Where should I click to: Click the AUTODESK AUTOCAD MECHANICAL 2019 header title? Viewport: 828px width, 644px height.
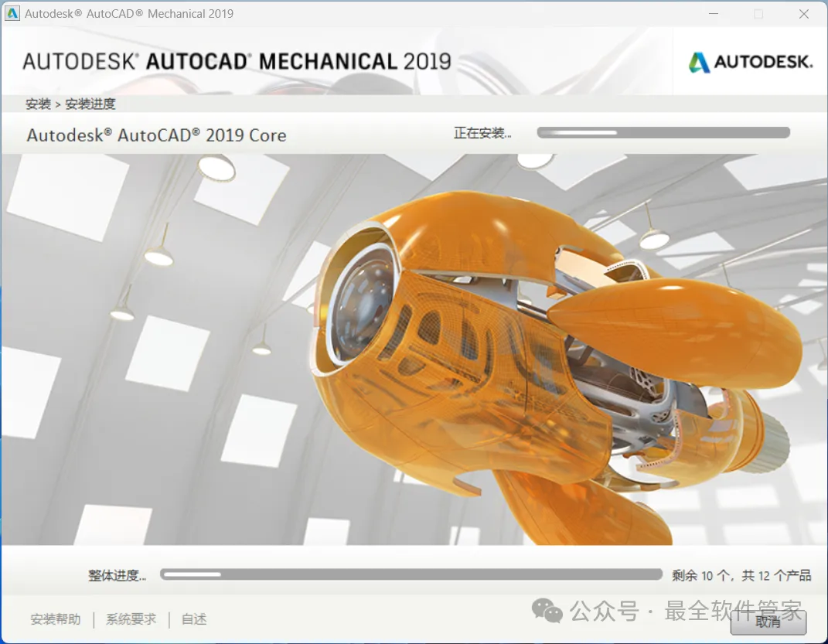(237, 62)
